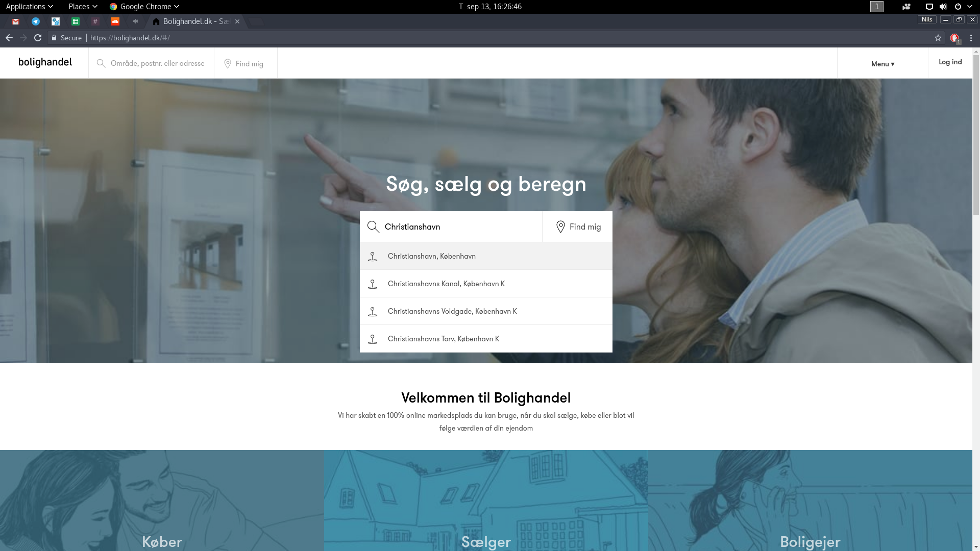View site info via Secure padlock

(x=66, y=38)
